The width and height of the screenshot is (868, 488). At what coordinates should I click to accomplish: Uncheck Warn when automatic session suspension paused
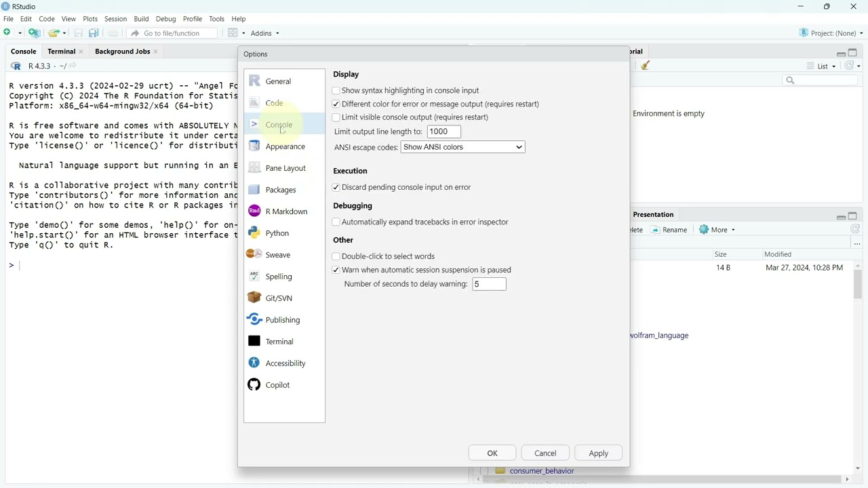click(336, 270)
